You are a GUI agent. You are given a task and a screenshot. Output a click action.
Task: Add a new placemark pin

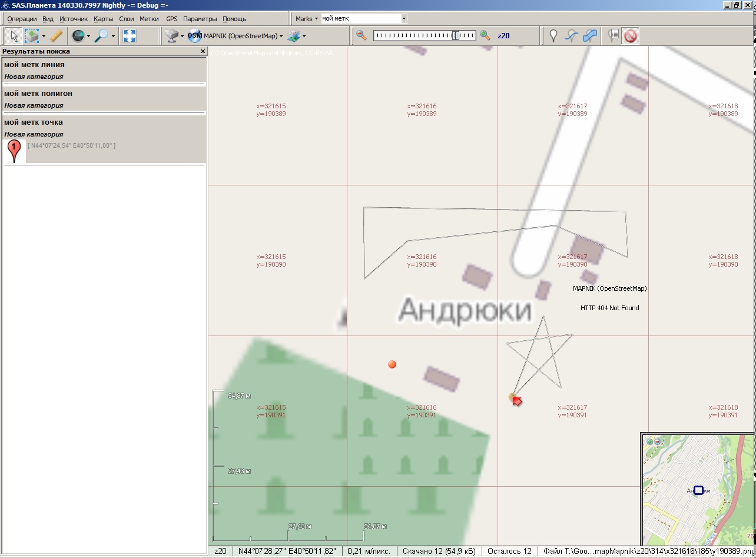coord(553,36)
